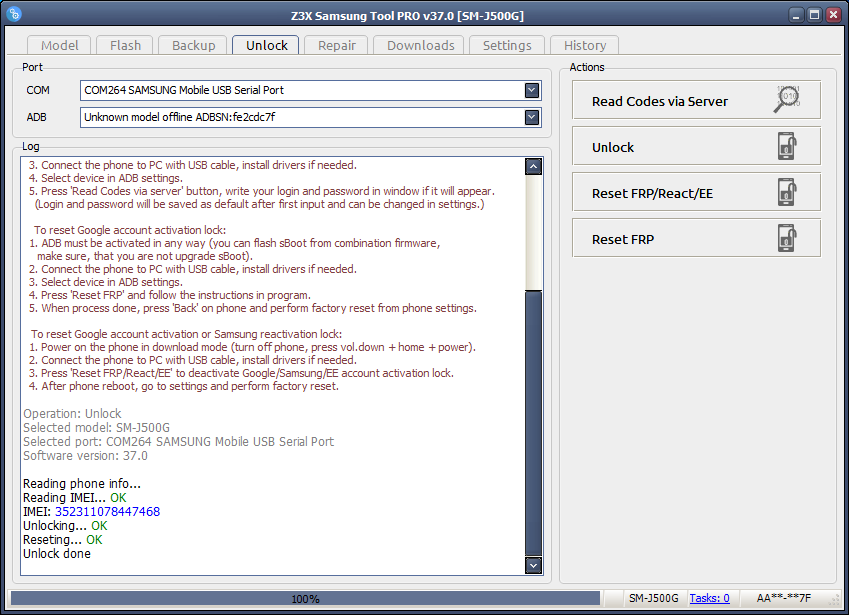Click '1. Power on the phone in download mode' line
849x615 pixels.
coord(252,347)
